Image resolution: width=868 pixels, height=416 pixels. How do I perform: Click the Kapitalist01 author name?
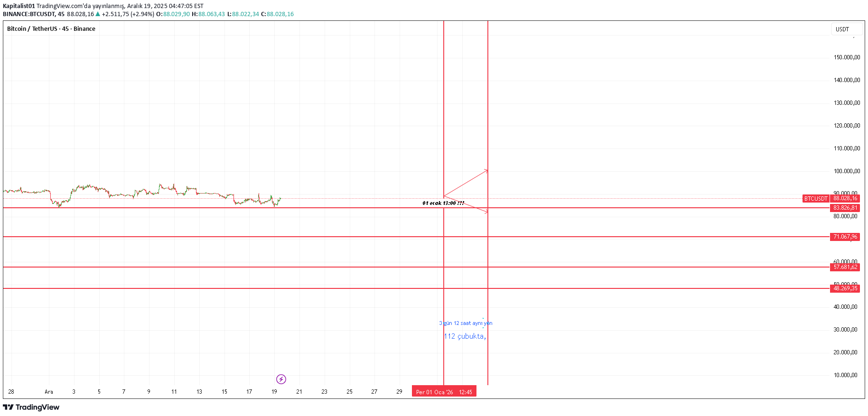[19, 6]
